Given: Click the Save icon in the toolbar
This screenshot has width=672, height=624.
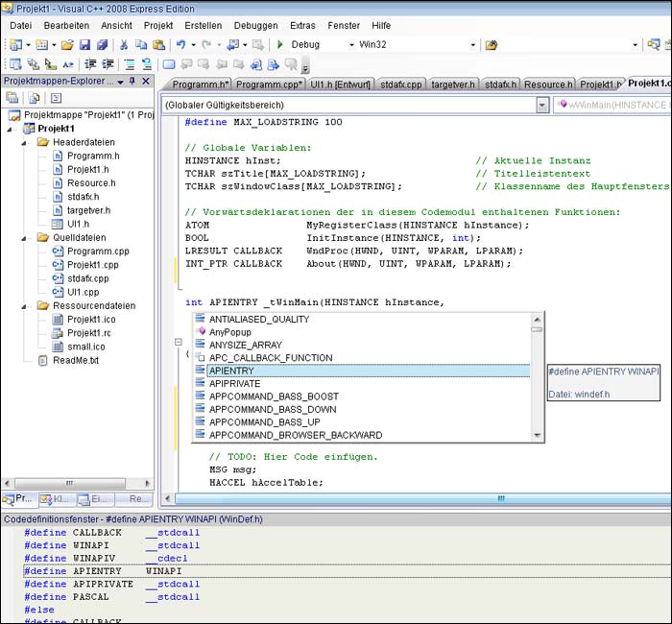Looking at the screenshot, I should pos(84,45).
